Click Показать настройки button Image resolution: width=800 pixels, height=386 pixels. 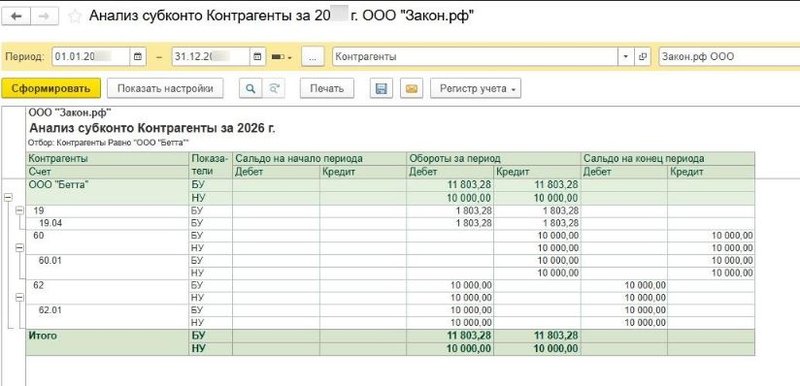click(165, 88)
